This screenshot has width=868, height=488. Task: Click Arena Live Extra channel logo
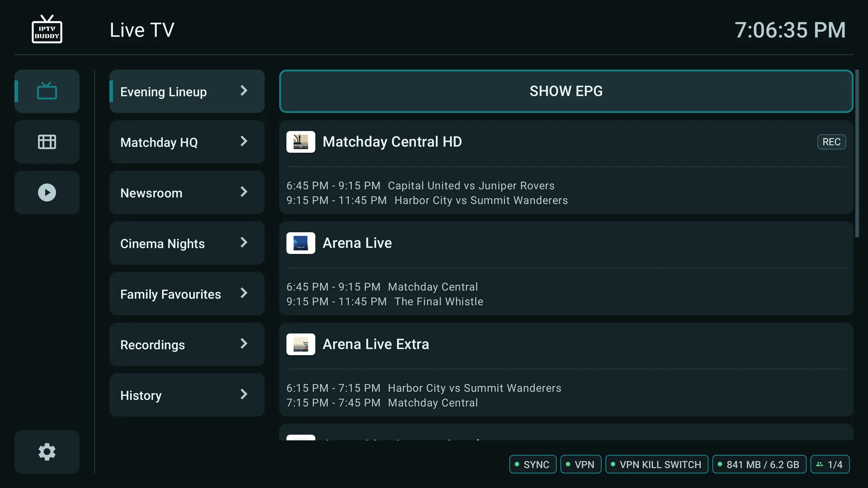[x=301, y=344]
